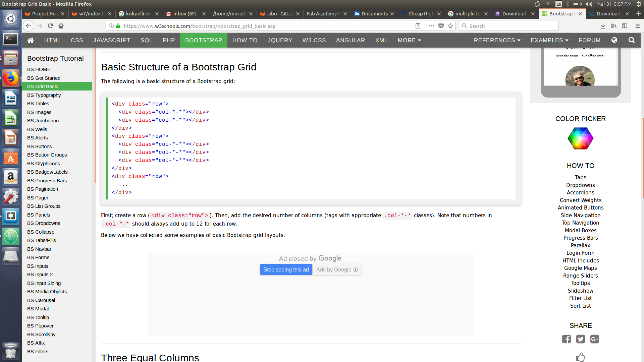Viewport: 644px width, 362px height.
Task: Open the Sort List how-to link
Action: tap(580, 306)
